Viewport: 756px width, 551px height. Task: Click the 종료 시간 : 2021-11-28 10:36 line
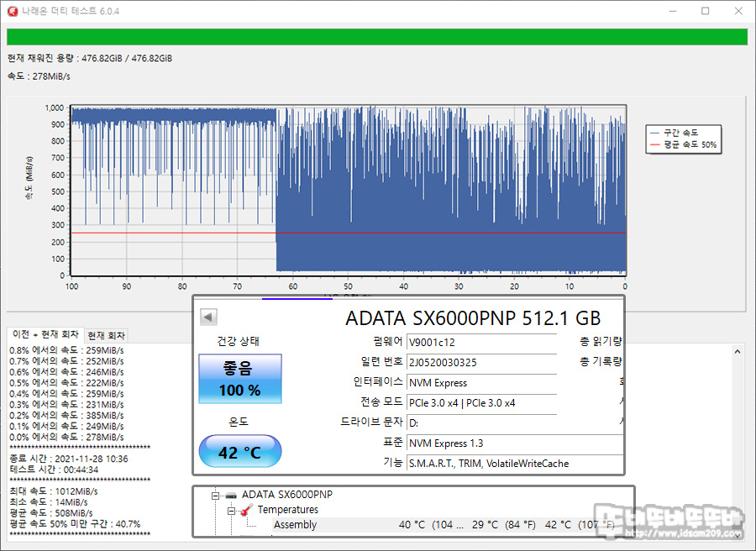pos(69,459)
